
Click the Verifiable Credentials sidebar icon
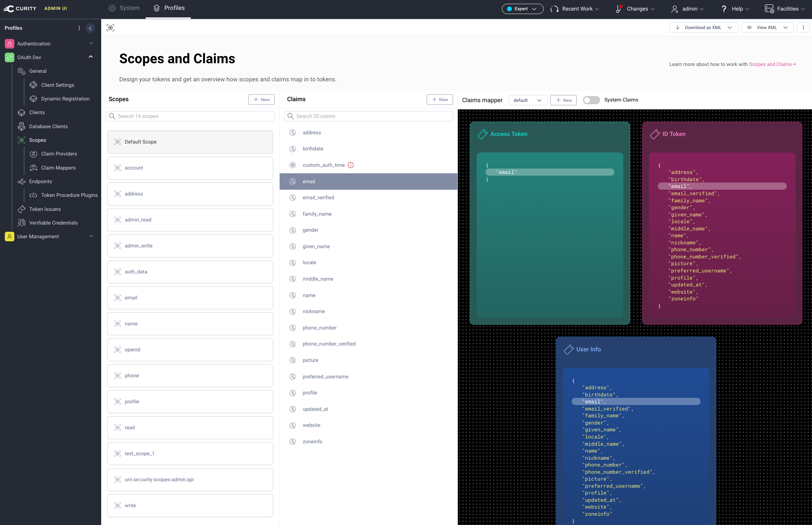(22, 223)
